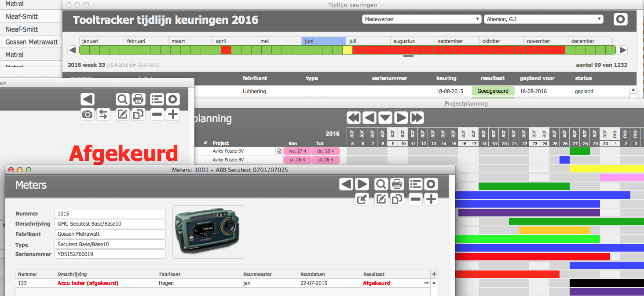Click the circle button in Tijdlijn keuringen header
Image resolution: width=644 pixels, height=296 pixels.
[x=620, y=19]
